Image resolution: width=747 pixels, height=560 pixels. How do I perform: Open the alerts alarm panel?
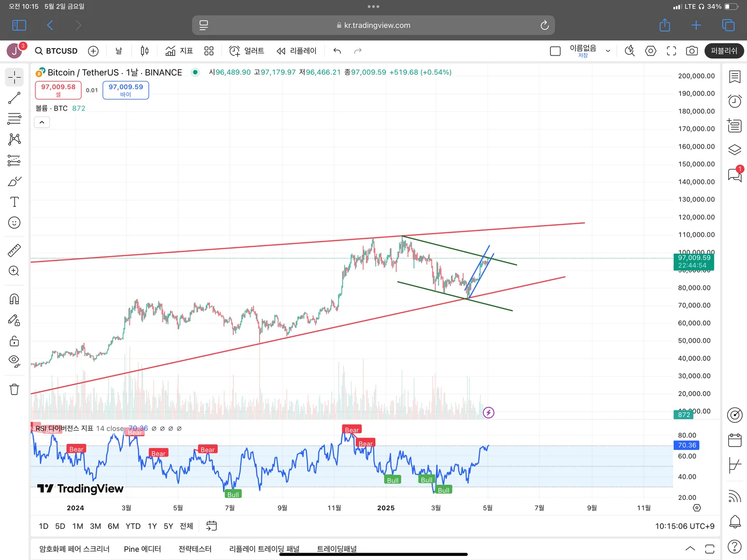pyautogui.click(x=735, y=101)
